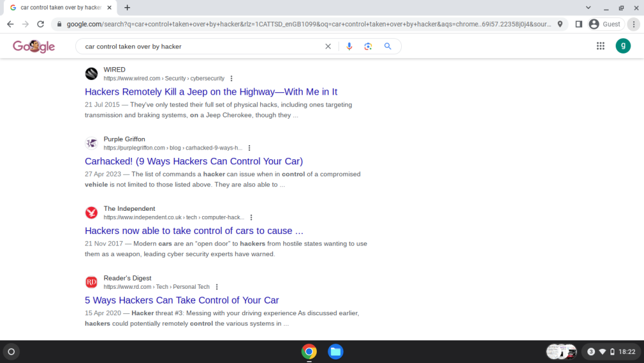Open more options for Reader's Digest result
This screenshot has width=644, height=363.
(x=217, y=287)
